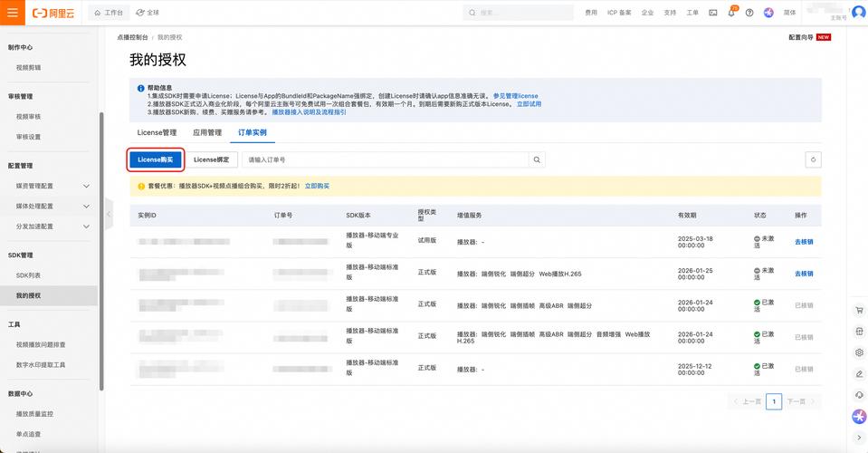Open 视频剪辑 in the sidebar
The width and height of the screenshot is (868, 453).
click(x=28, y=68)
